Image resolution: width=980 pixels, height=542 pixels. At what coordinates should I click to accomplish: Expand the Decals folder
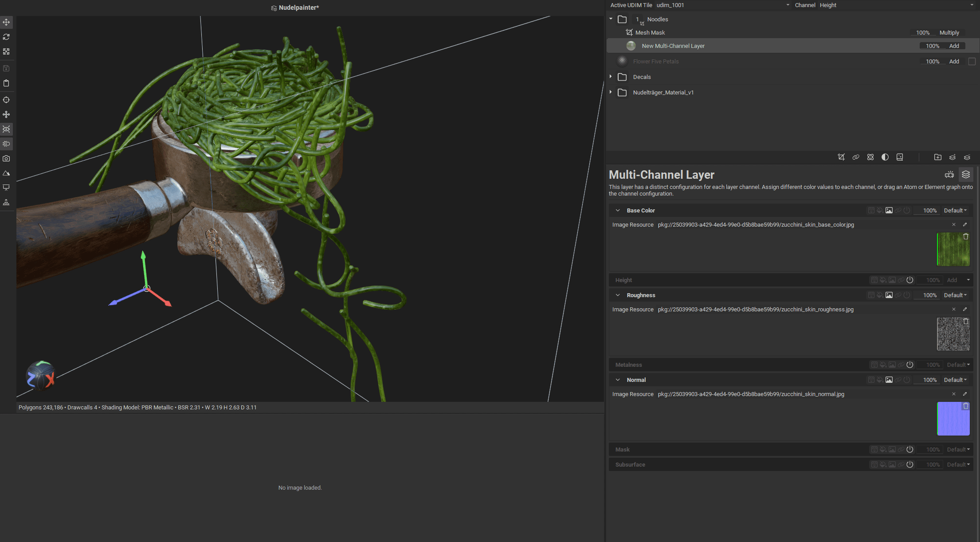coord(611,77)
